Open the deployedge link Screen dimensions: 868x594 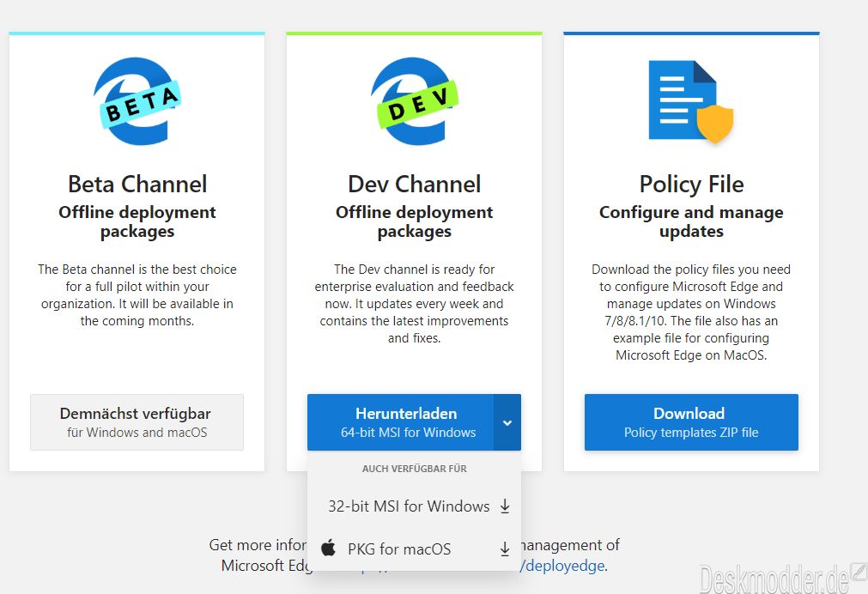(563, 566)
